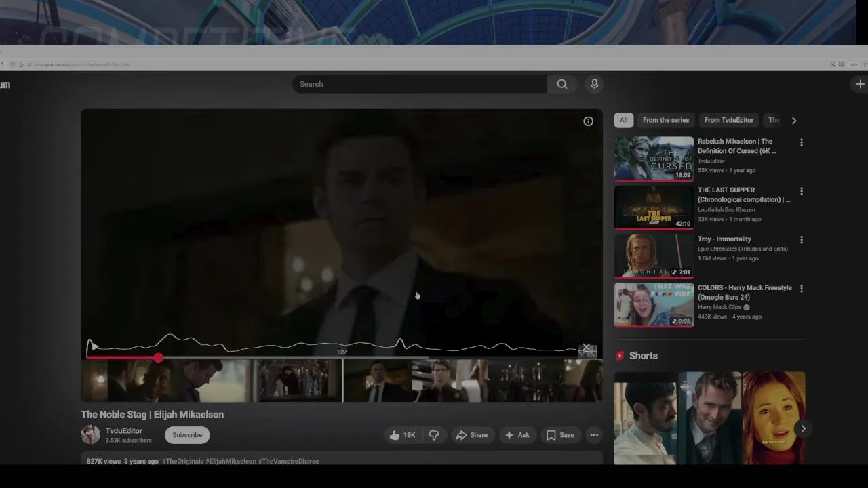Click the magnifier search button
The image size is (868, 488).
(x=562, y=84)
